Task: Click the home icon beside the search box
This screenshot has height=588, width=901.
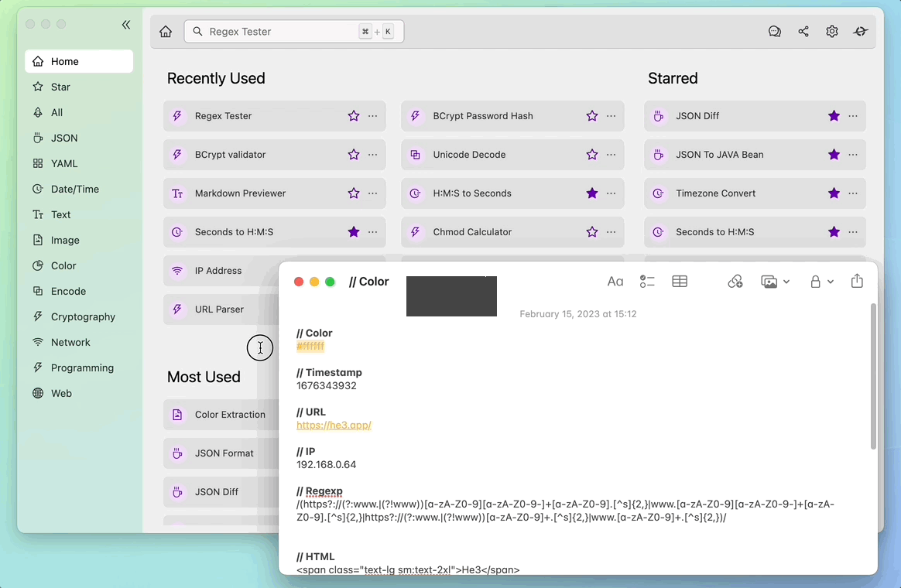Action: [166, 32]
